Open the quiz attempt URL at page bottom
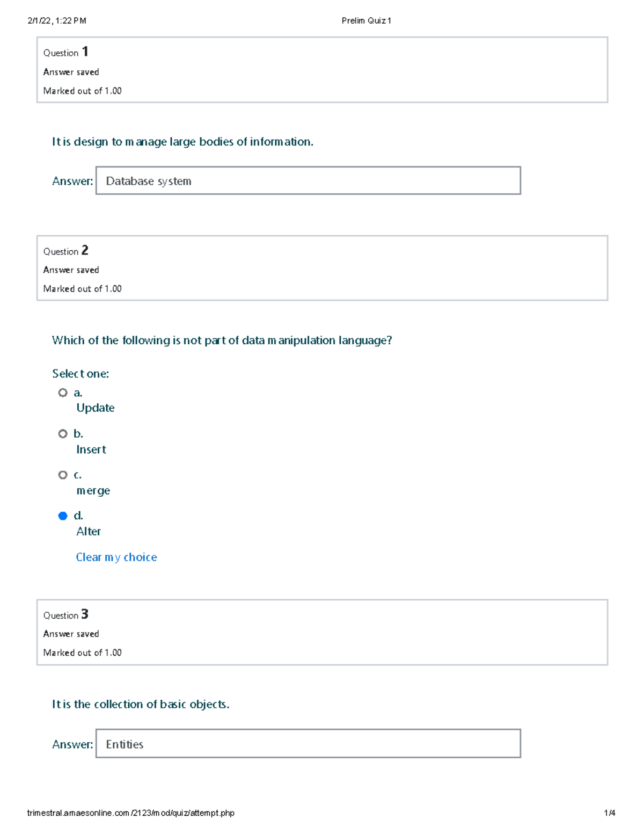644x834 pixels. [x=130, y=813]
